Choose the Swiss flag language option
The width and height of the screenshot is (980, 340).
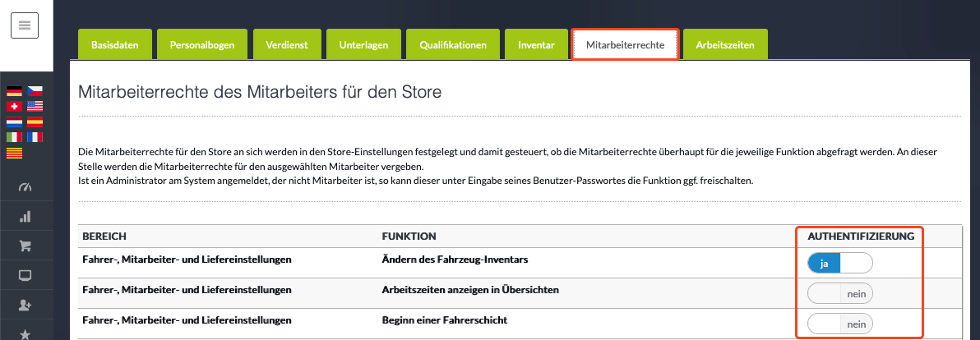coord(14,106)
